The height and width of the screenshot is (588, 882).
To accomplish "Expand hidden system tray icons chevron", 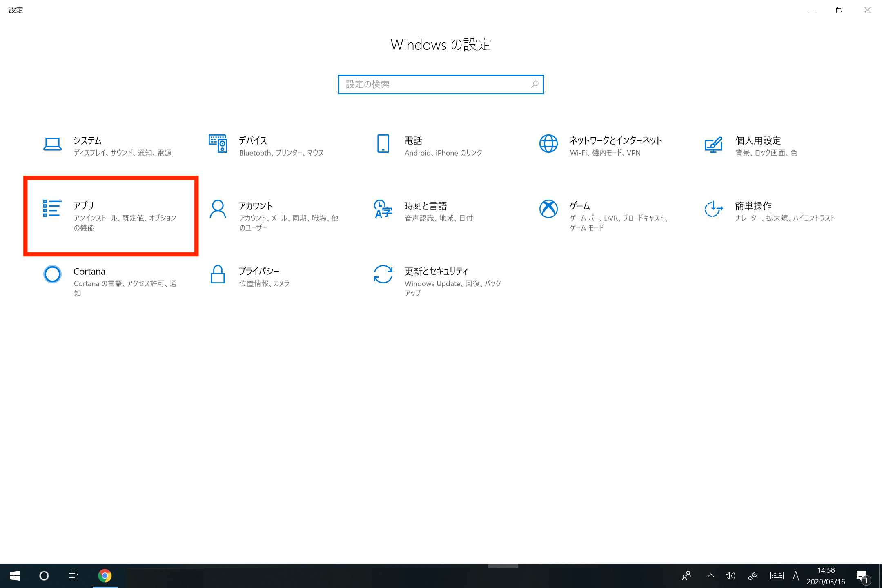I will pos(710,576).
